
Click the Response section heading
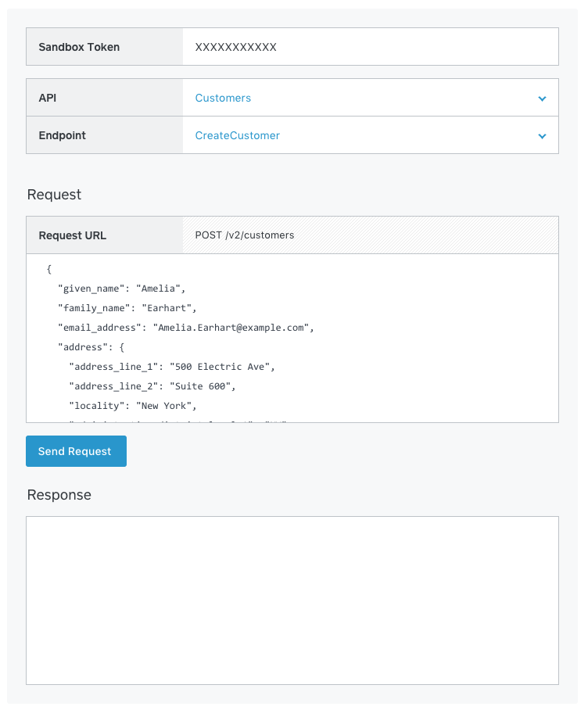59,495
